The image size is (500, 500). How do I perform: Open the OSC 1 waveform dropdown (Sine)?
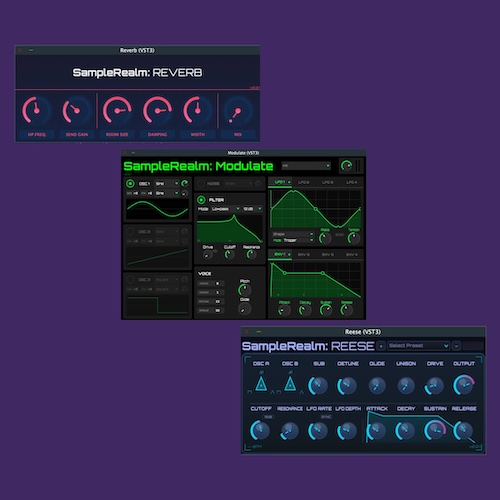pos(167,183)
